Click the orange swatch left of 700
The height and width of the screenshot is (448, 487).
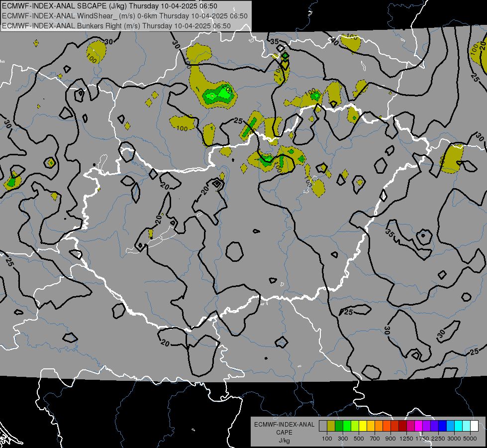point(379,426)
